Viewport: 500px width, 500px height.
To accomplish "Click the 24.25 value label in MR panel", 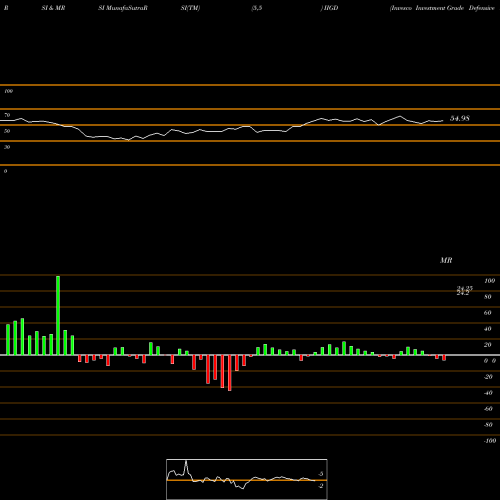I will point(465,288).
